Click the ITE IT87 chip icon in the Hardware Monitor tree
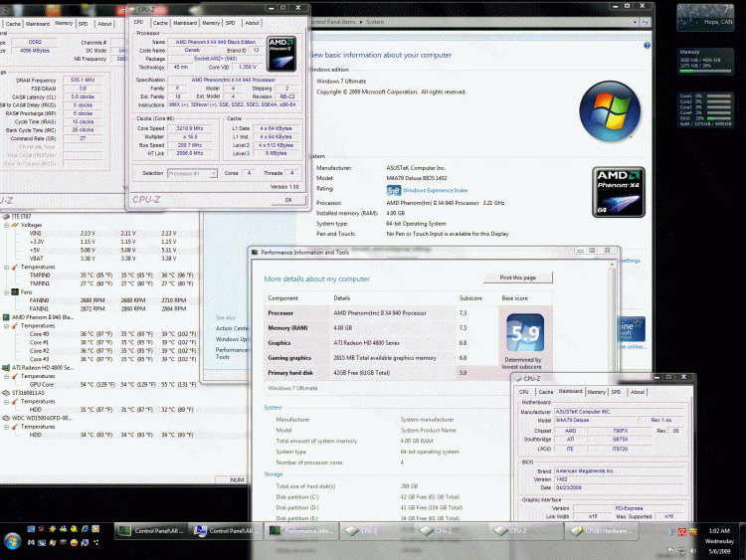The width and height of the screenshot is (746, 560). 6,217
